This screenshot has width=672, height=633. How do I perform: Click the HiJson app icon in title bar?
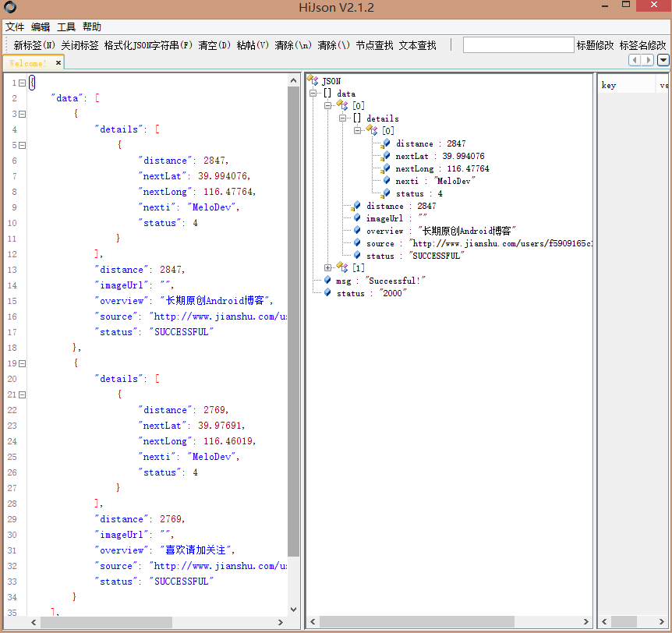point(10,8)
